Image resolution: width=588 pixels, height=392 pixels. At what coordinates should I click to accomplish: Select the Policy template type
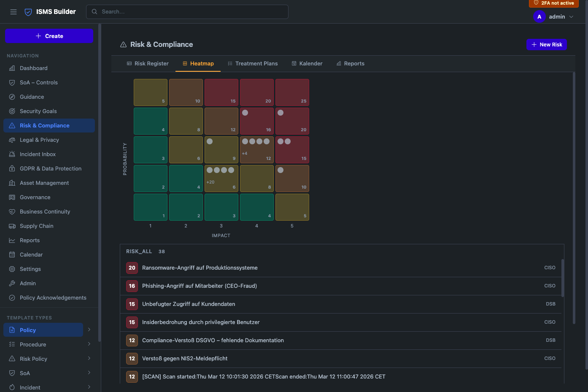point(43,330)
